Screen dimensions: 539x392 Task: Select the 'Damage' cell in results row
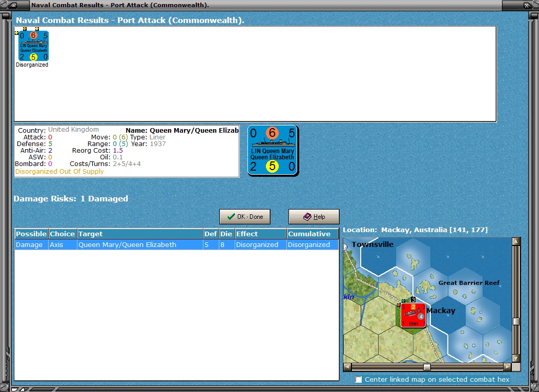pos(31,245)
